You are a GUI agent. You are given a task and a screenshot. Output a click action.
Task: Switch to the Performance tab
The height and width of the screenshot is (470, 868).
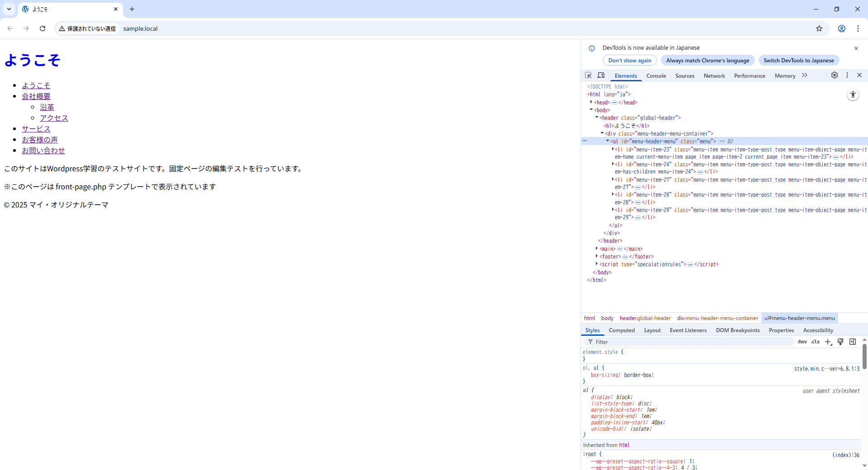[x=750, y=76]
